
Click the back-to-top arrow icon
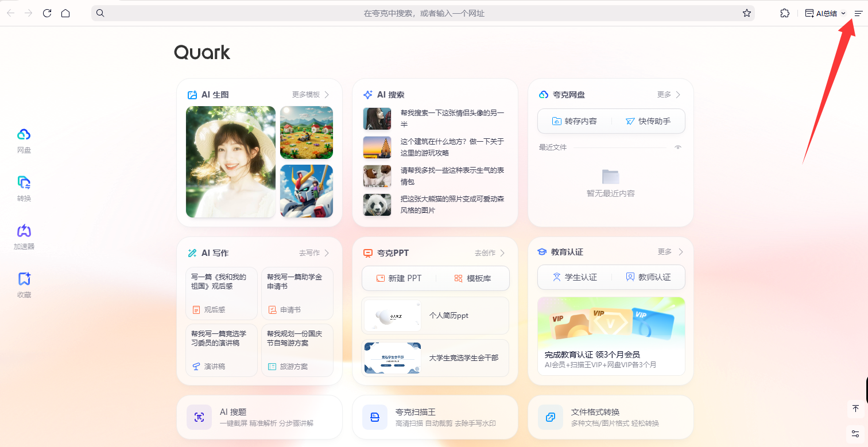pos(855,409)
